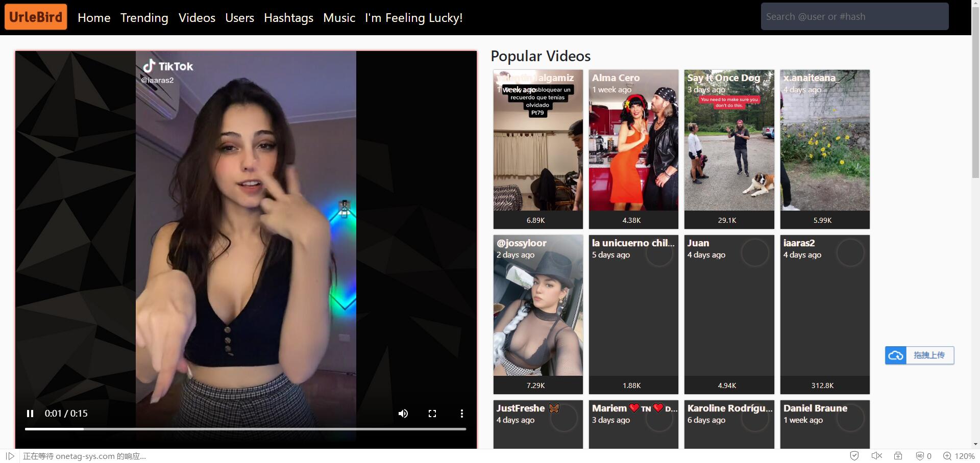This screenshot has width=980, height=463.
Task: Open the Trending section
Action: click(144, 18)
